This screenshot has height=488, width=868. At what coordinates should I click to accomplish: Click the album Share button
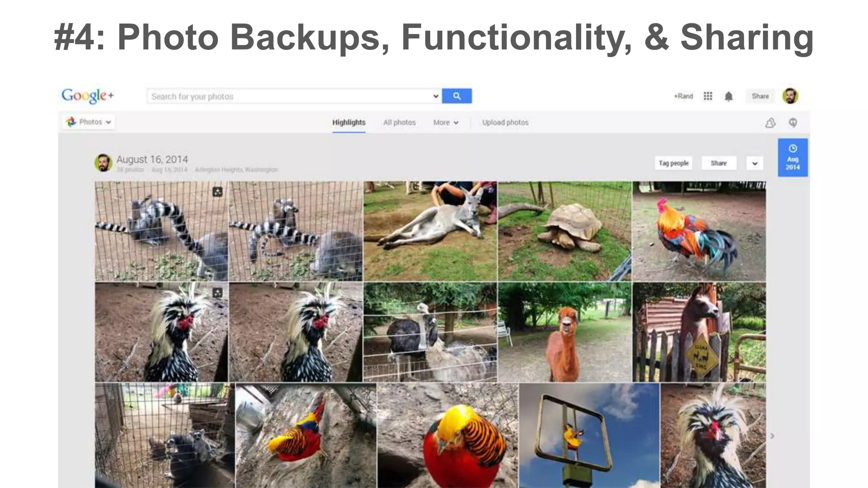(718, 163)
